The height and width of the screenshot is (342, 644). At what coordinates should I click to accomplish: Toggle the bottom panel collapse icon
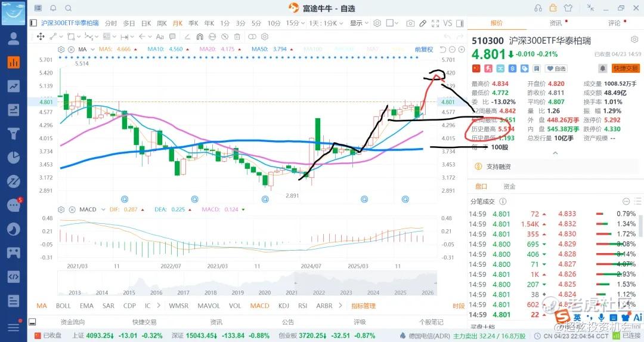32,322
